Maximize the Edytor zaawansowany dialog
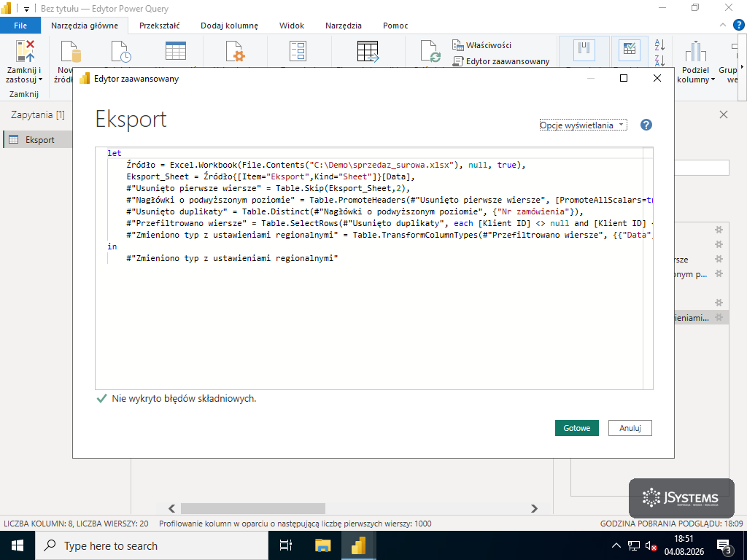 pos(624,78)
